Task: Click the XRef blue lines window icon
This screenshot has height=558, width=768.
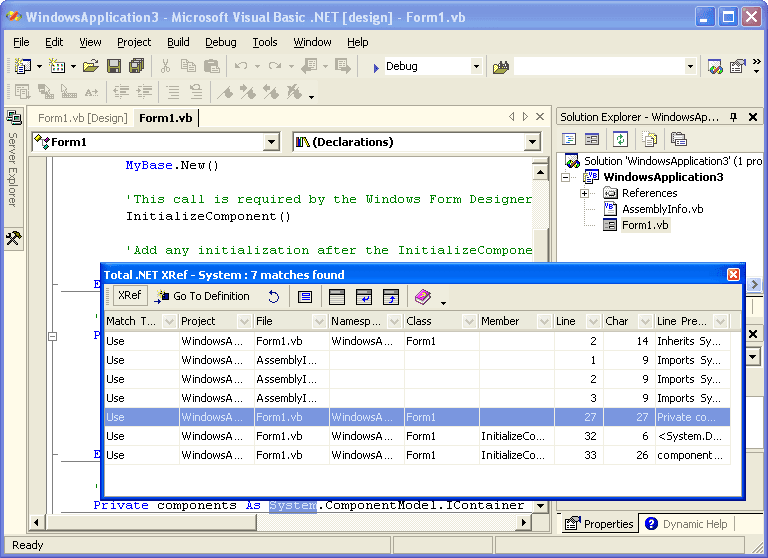Action: click(305, 296)
